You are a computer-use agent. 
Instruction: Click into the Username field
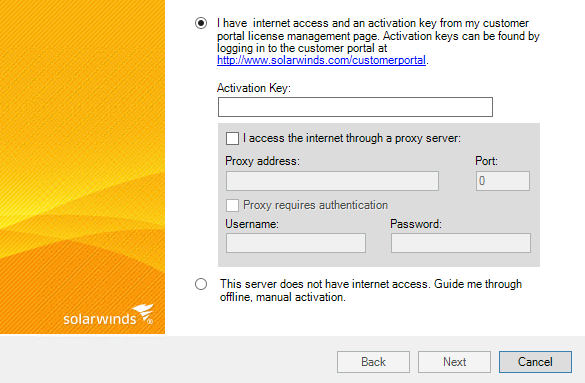(x=295, y=243)
